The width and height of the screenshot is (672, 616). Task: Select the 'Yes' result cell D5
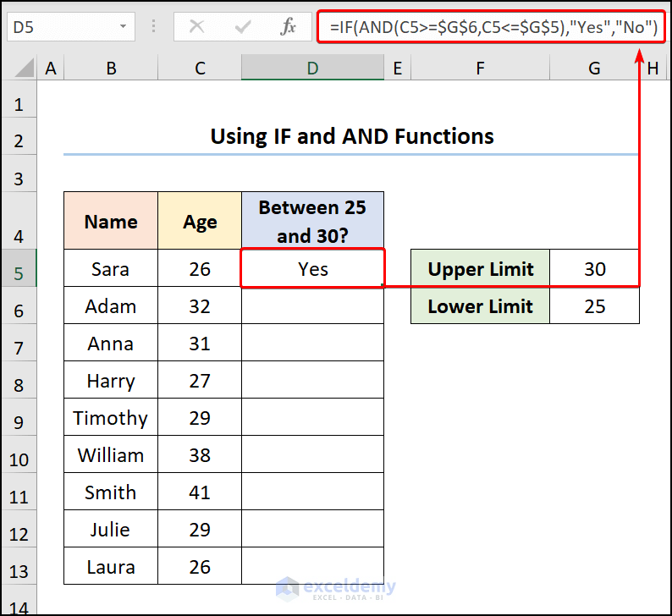click(312, 268)
